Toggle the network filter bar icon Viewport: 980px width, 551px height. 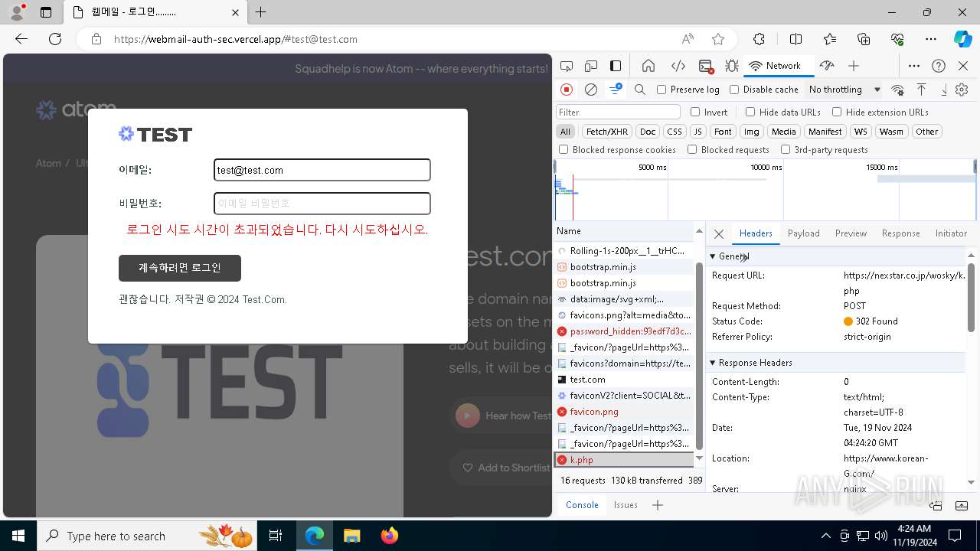pos(616,90)
